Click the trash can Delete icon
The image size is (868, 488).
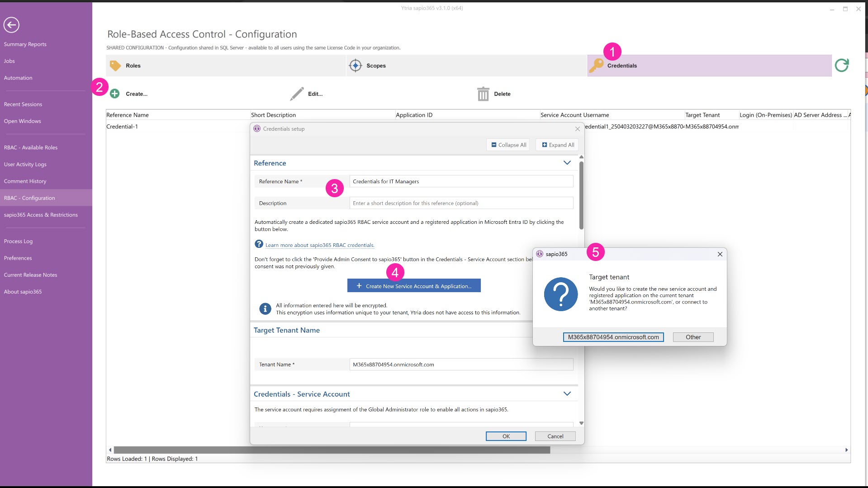click(x=483, y=94)
